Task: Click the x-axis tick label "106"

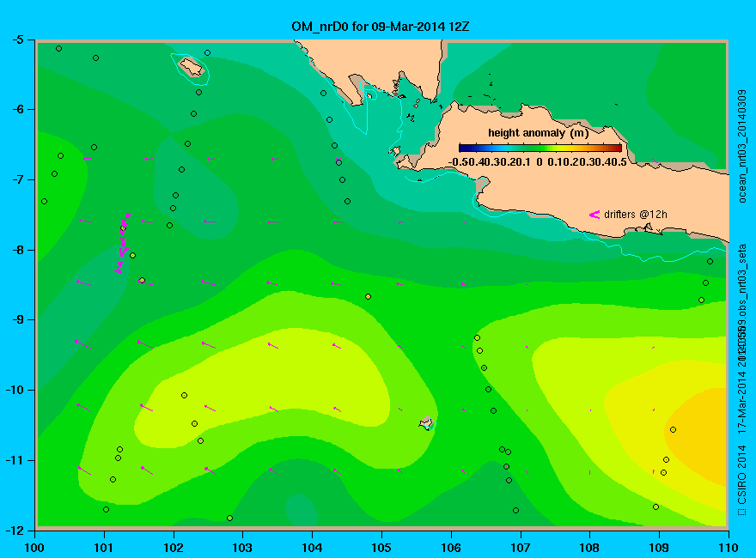Action: [451, 548]
